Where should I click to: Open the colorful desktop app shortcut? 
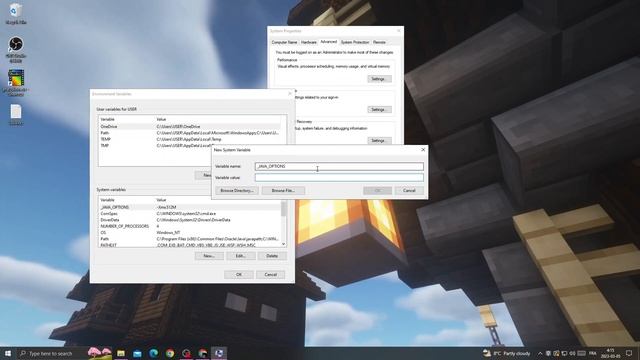(16, 83)
